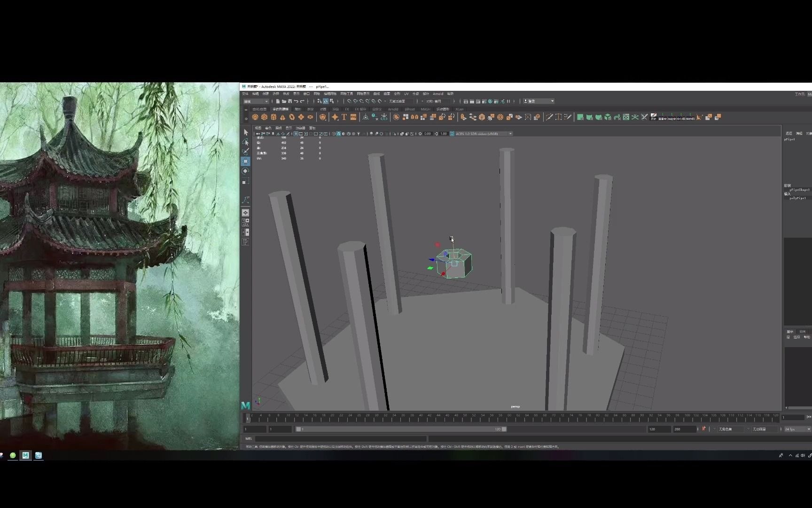Toggle Snap to Points magnet icon
This screenshot has width=812, height=508.
(x=362, y=101)
